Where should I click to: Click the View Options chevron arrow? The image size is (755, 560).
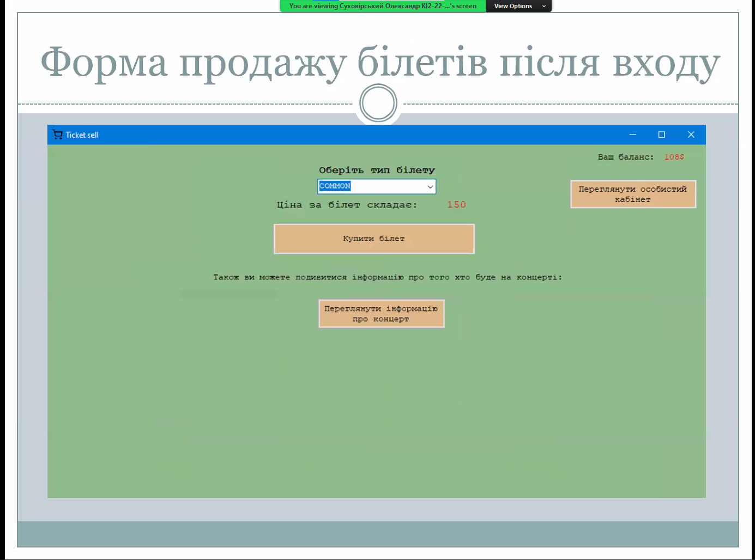click(543, 6)
